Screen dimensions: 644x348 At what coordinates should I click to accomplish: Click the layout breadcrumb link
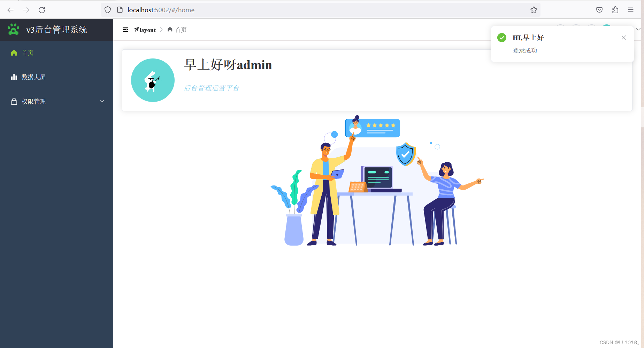click(x=145, y=30)
